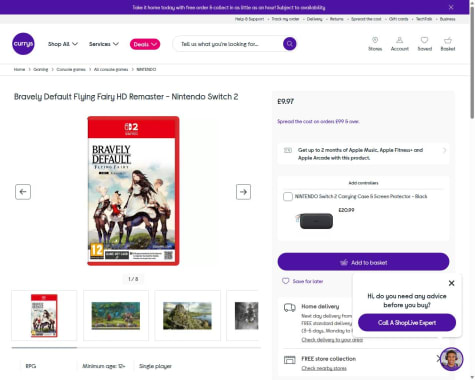The width and height of the screenshot is (475, 380).
Task: Open Spread the cost on orders link
Action: click(x=318, y=121)
